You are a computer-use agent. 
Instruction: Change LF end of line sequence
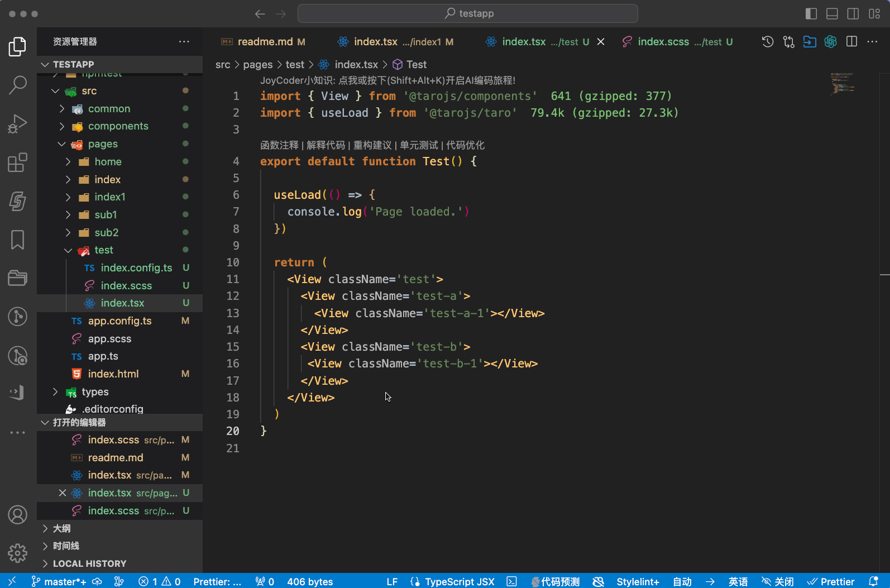click(x=392, y=581)
